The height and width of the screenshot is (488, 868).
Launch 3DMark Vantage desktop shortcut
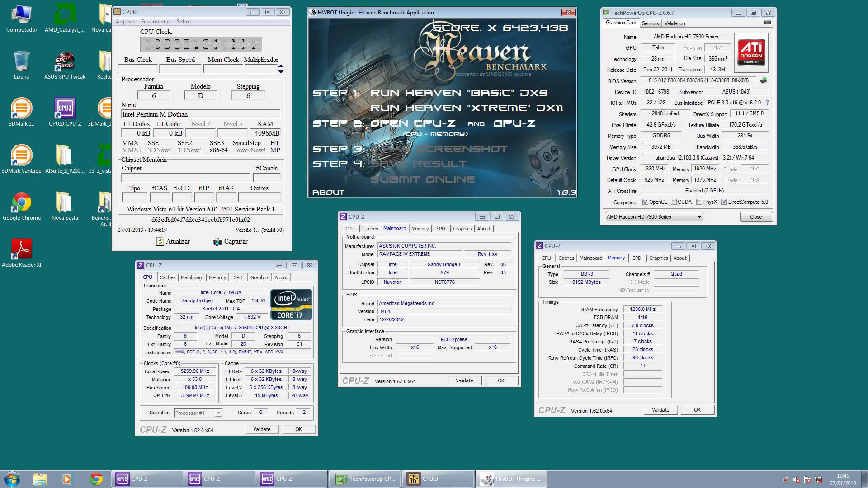[21, 159]
